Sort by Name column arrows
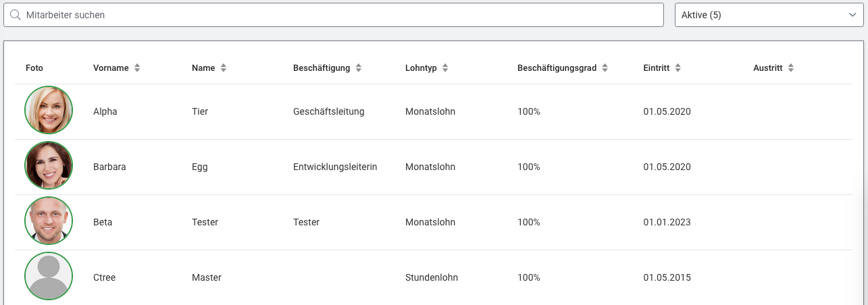This screenshot has width=868, height=305. click(x=224, y=68)
